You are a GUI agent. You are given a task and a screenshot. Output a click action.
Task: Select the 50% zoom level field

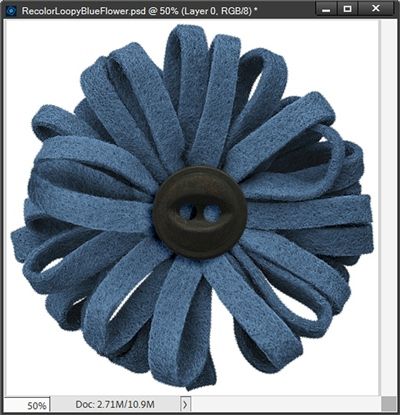click(x=27, y=405)
